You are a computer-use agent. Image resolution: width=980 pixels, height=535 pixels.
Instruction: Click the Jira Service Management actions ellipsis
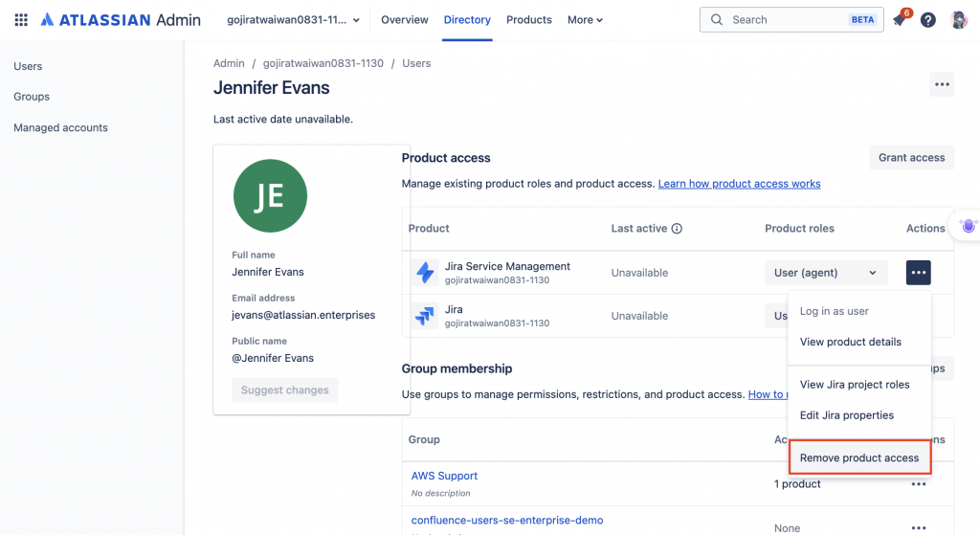coord(918,273)
